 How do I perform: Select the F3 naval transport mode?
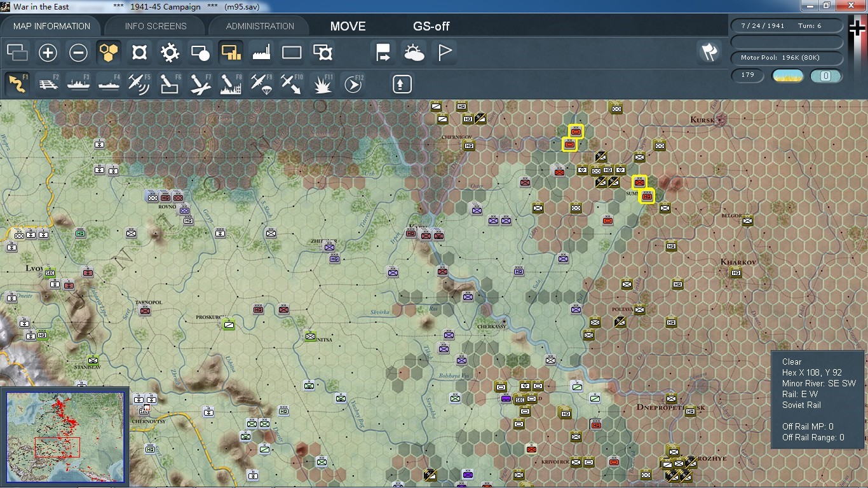(x=79, y=84)
